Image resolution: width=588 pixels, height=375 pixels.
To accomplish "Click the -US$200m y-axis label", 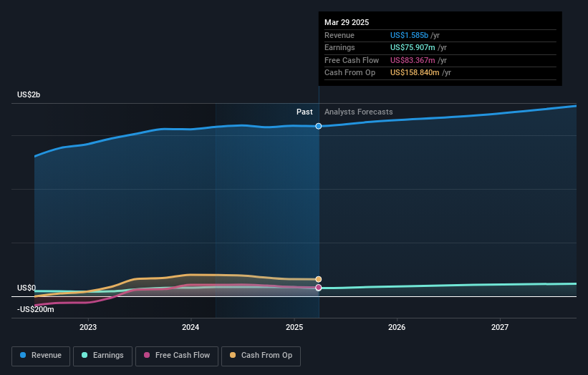I will point(36,309).
